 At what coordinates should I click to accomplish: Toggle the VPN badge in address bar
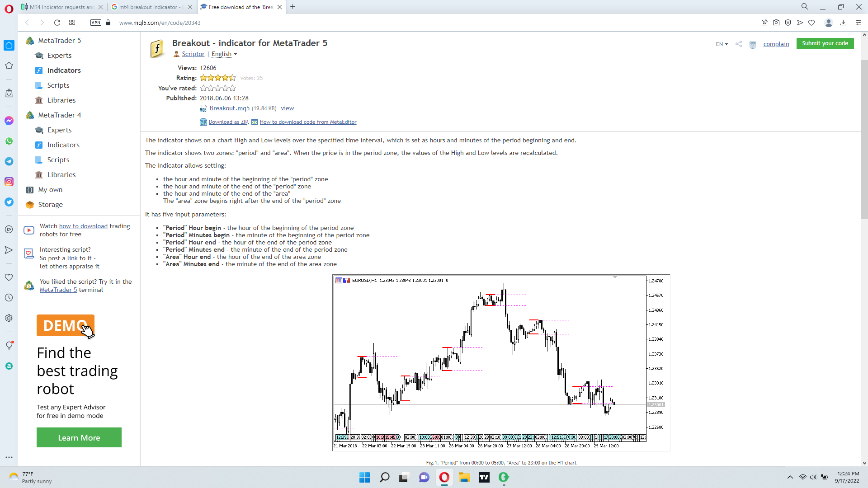pos(96,23)
